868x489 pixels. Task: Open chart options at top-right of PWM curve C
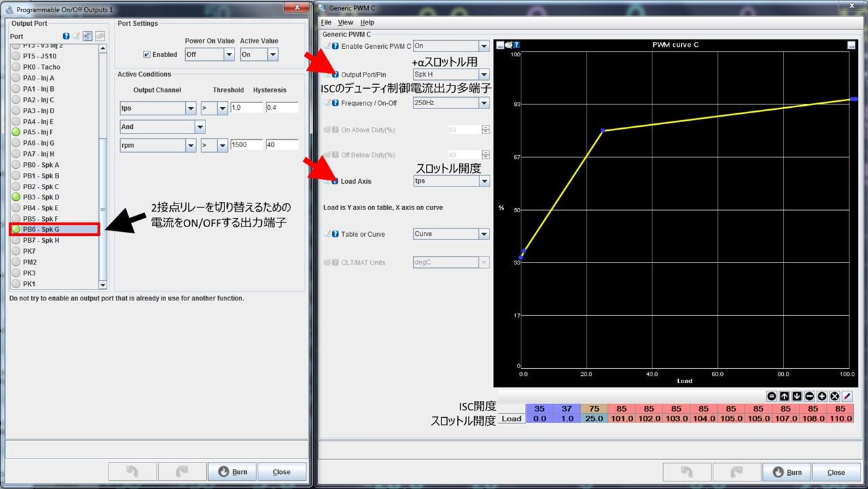pyautogui.click(x=851, y=45)
